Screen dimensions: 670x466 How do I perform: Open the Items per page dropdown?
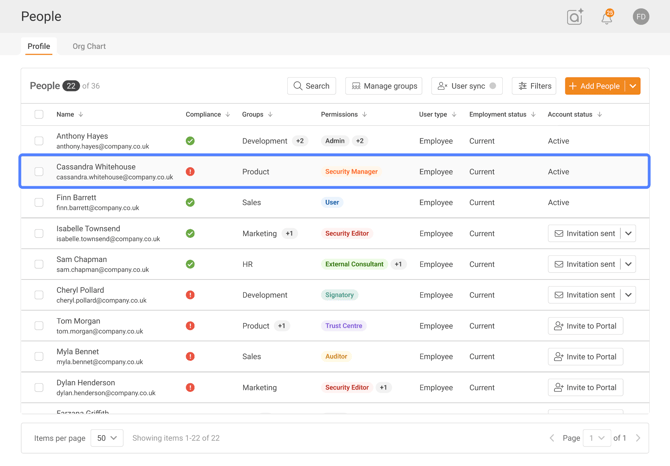tap(106, 438)
